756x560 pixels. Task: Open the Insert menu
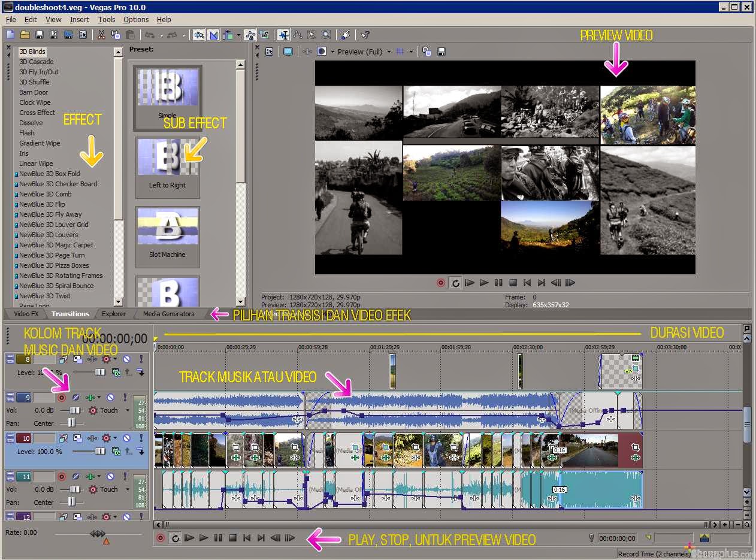pos(79,19)
